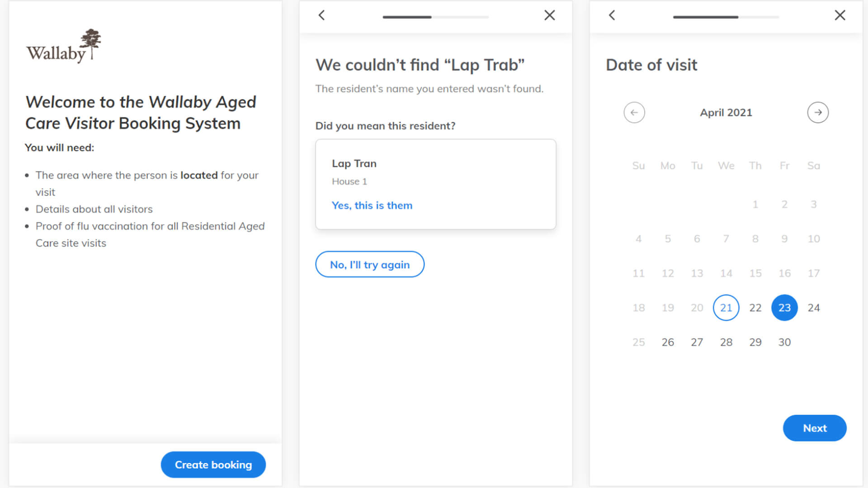Go back from the resident-not-found screen
868x488 pixels.
321,15
